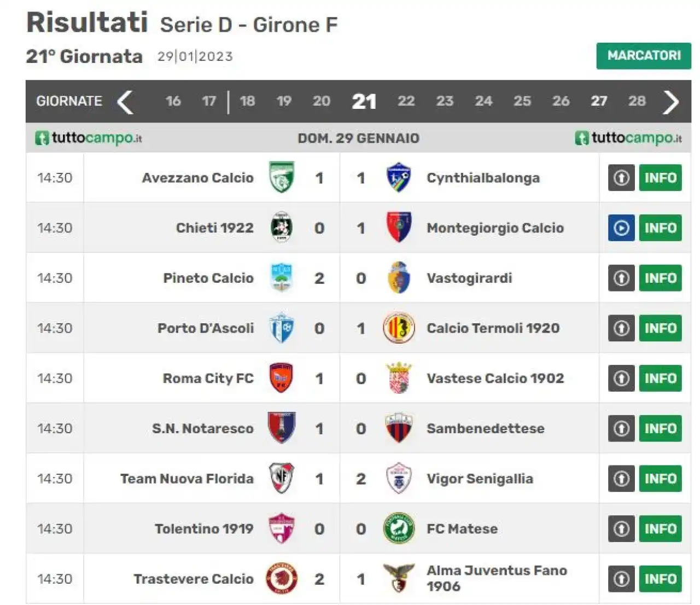Click the Sambenedettese team name link

pyautogui.click(x=486, y=428)
